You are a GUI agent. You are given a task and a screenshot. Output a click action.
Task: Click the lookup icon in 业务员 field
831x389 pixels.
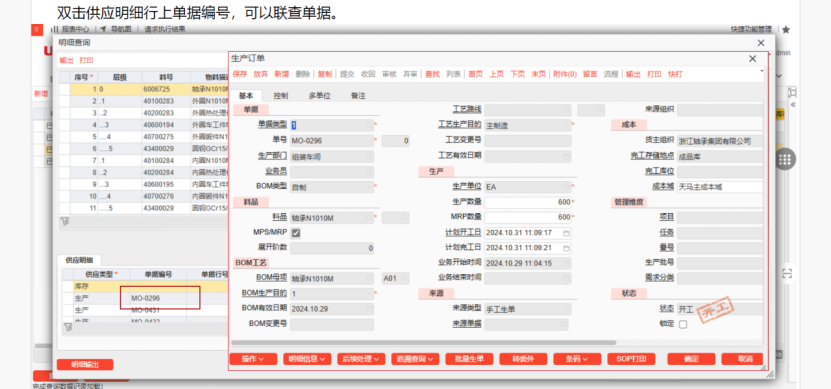(x=369, y=172)
